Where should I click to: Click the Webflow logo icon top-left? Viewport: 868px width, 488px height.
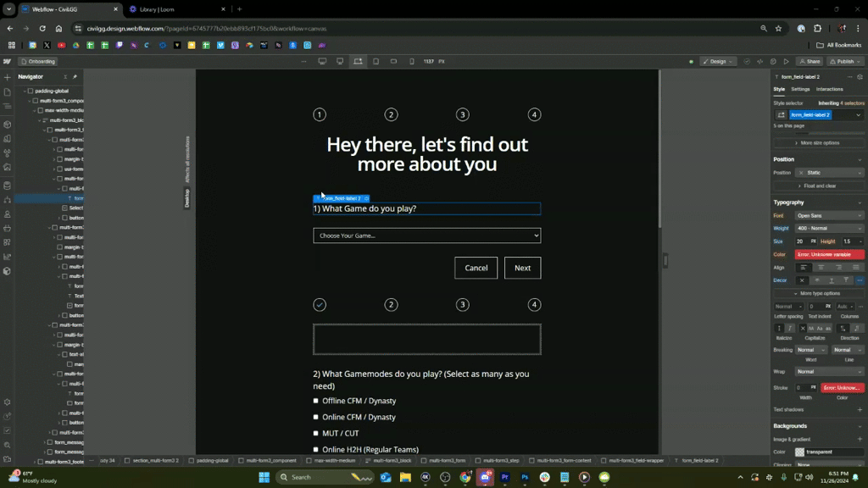point(8,61)
